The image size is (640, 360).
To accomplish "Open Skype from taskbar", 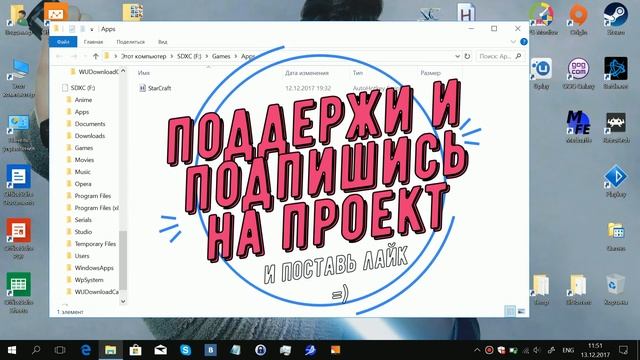I will click(185, 350).
